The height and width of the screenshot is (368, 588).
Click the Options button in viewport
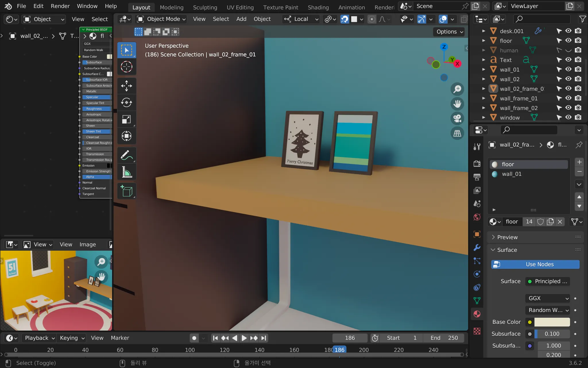[x=449, y=32]
